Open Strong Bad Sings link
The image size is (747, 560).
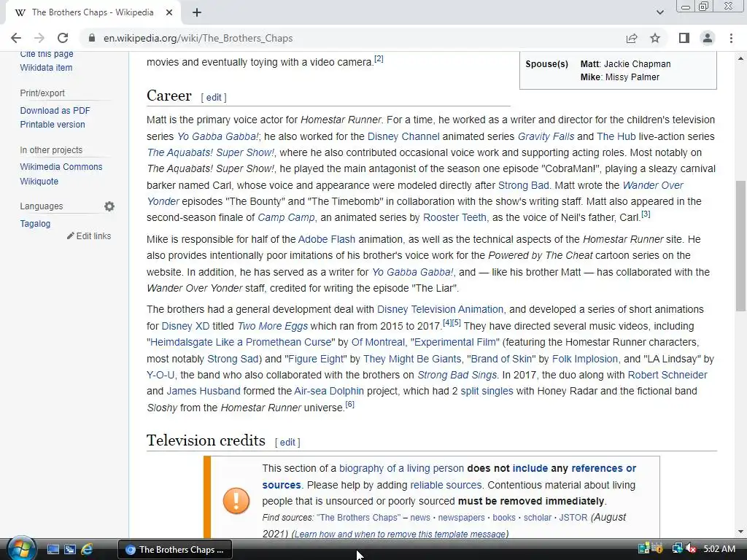click(x=457, y=375)
